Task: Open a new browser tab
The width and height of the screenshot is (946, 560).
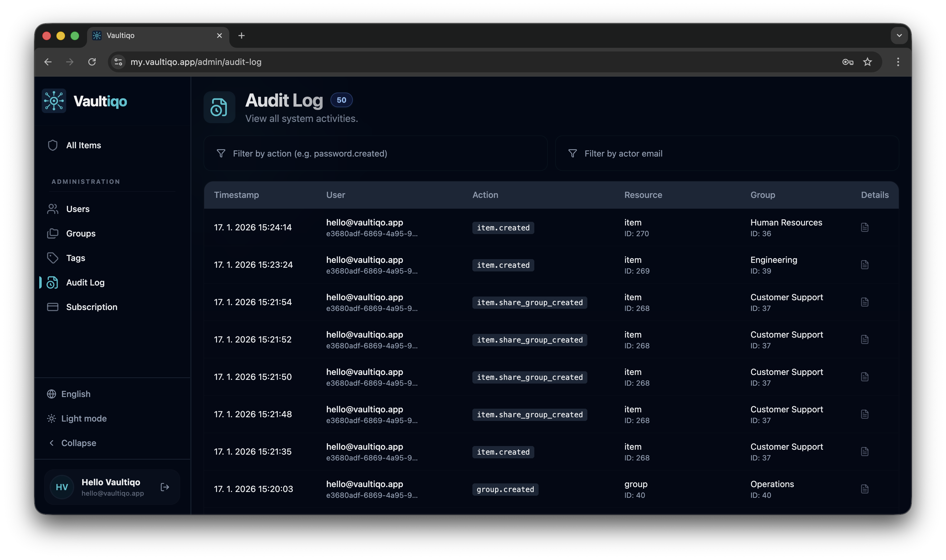Action: 242,36
